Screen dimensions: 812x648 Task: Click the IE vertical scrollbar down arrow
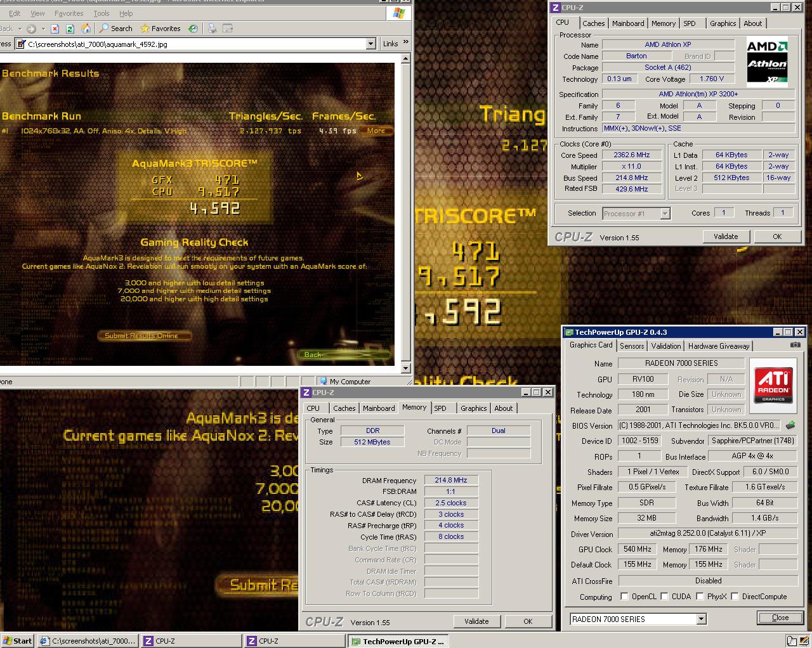pos(406,368)
